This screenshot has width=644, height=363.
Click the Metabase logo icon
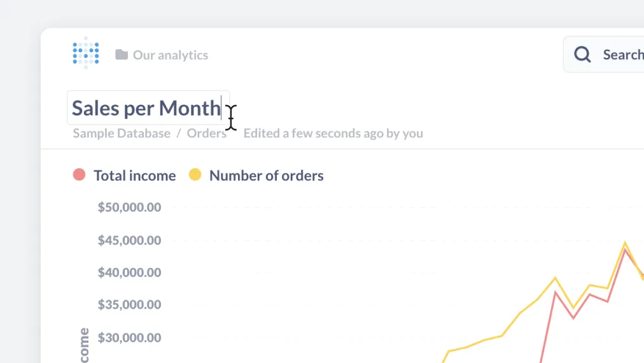pyautogui.click(x=86, y=53)
